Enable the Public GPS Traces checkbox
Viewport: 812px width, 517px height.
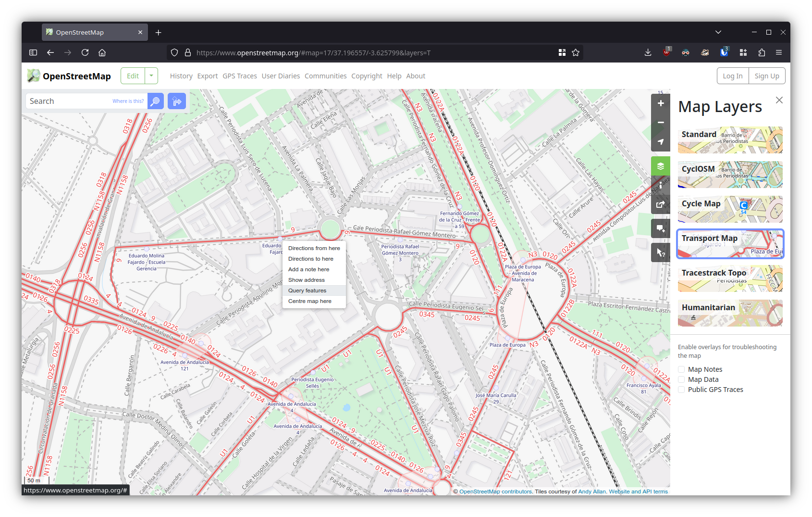[681, 390]
